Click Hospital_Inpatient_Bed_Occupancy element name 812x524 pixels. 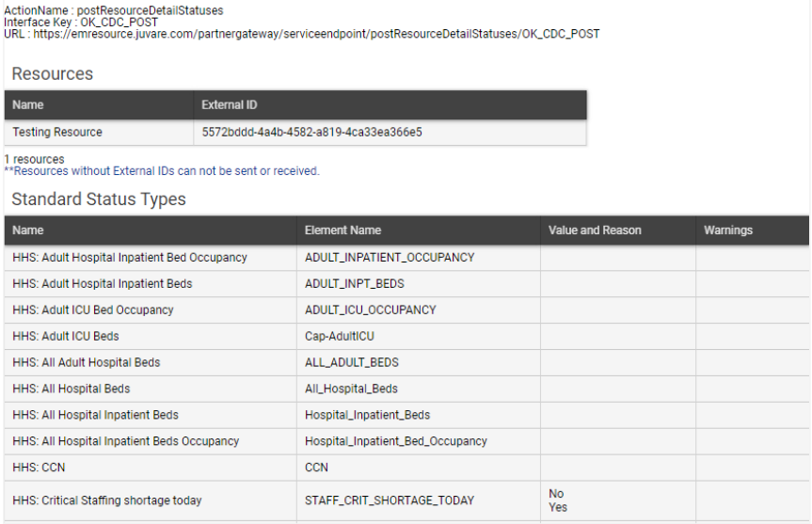(x=395, y=441)
